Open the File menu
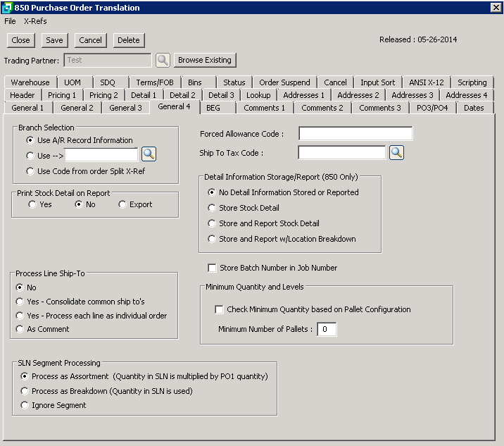This screenshot has height=446, width=504. pyautogui.click(x=10, y=21)
